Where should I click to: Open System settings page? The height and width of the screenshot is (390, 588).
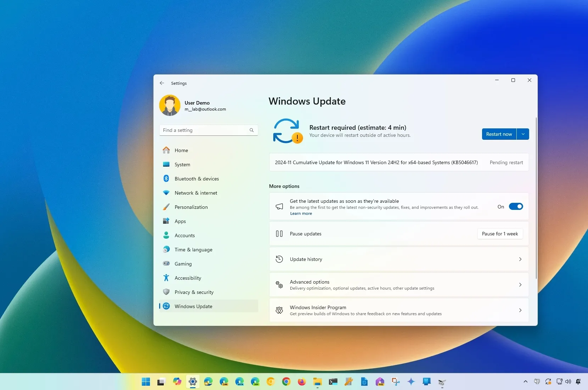click(x=209, y=165)
